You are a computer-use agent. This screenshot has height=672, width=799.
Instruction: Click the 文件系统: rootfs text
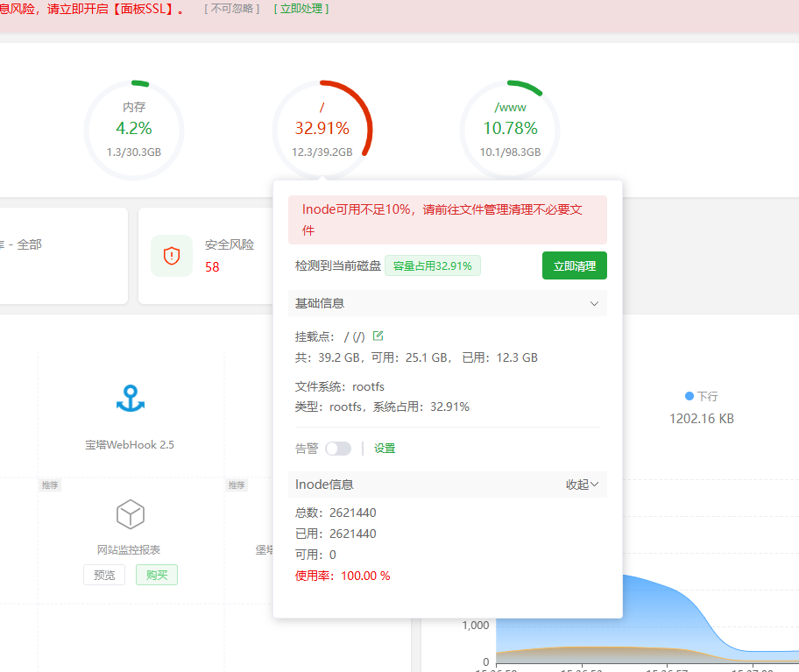340,386
